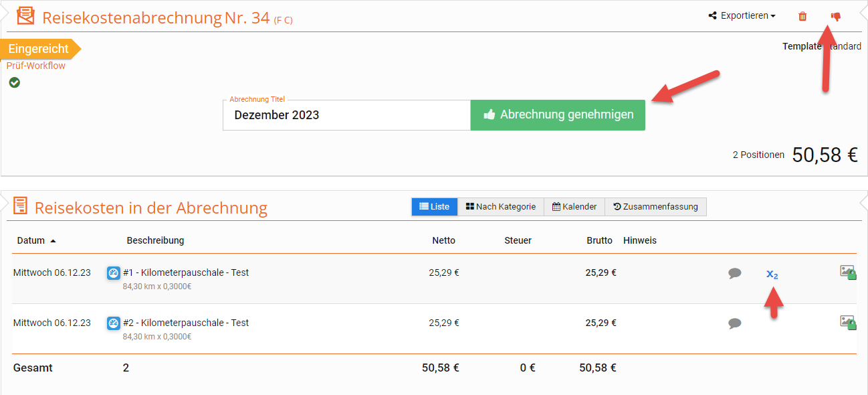The width and height of the screenshot is (868, 395).
Task: Open the Kalender view tab
Action: point(574,207)
